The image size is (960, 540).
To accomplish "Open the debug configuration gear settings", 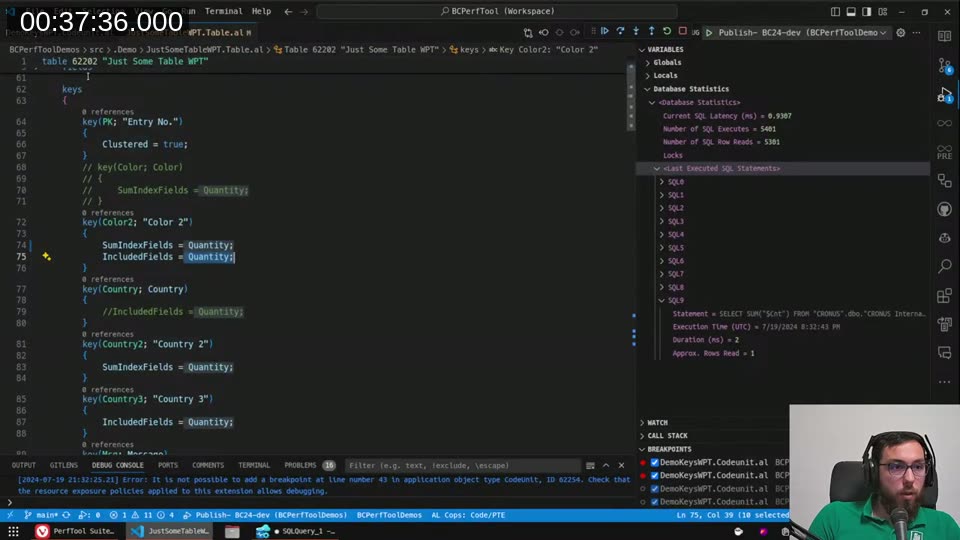I will pos(901,32).
